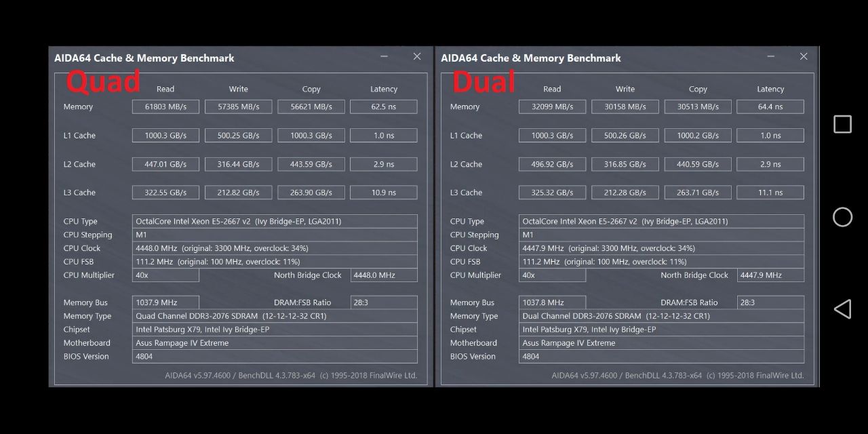Screen dimensions: 868x434
Task: Click Dual Channel DDR3-2076 SDRAM memory type
Action: tap(662, 316)
